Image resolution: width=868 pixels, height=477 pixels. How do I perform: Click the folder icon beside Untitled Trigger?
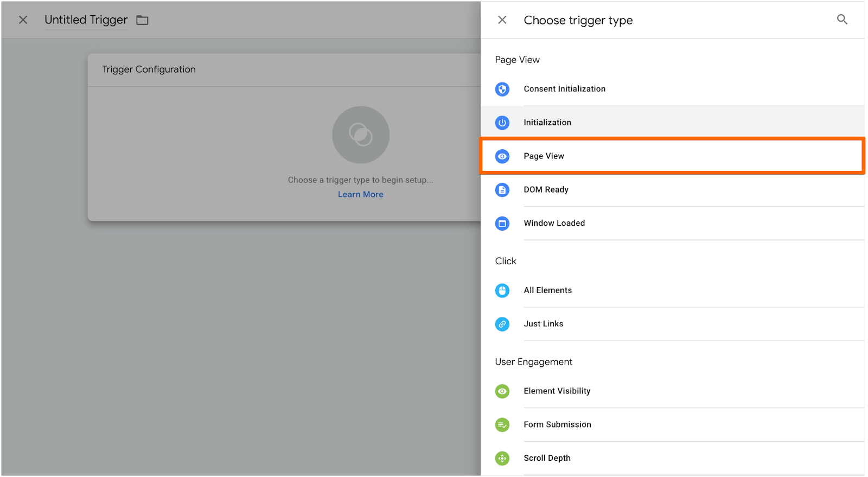pyautogui.click(x=142, y=20)
